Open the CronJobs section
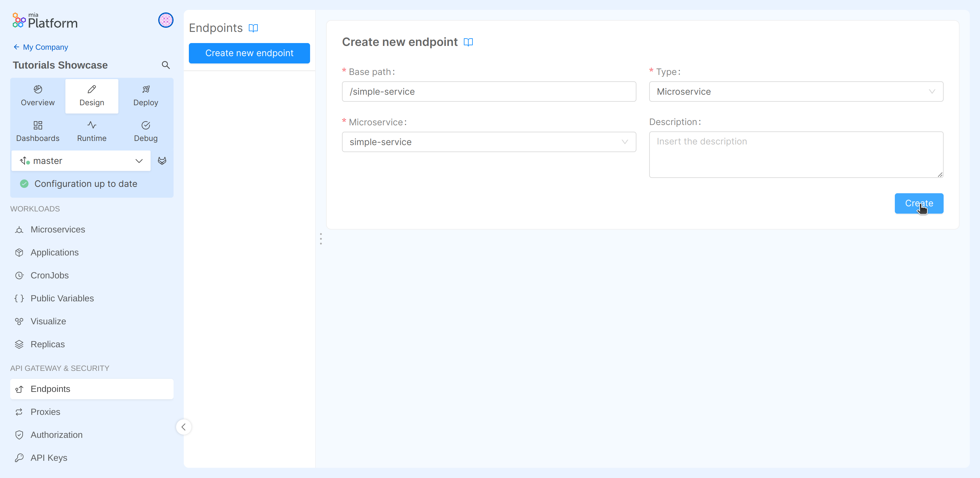The image size is (980, 478). point(49,275)
